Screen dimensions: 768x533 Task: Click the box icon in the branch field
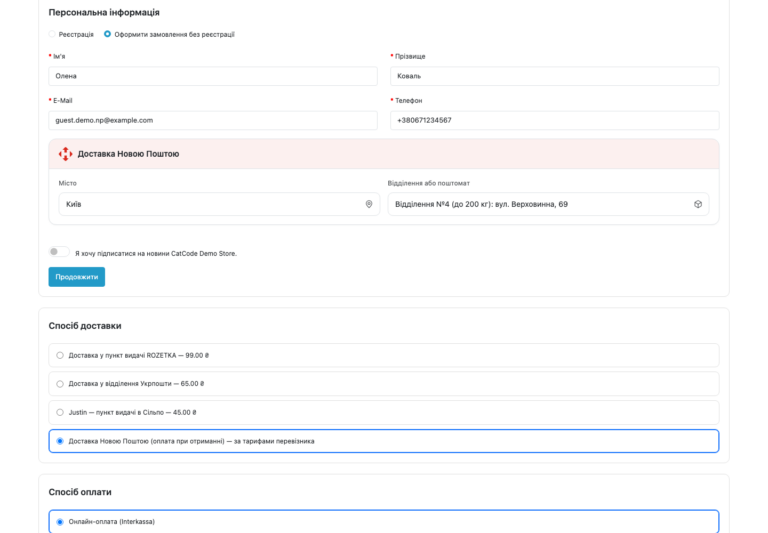pos(698,204)
